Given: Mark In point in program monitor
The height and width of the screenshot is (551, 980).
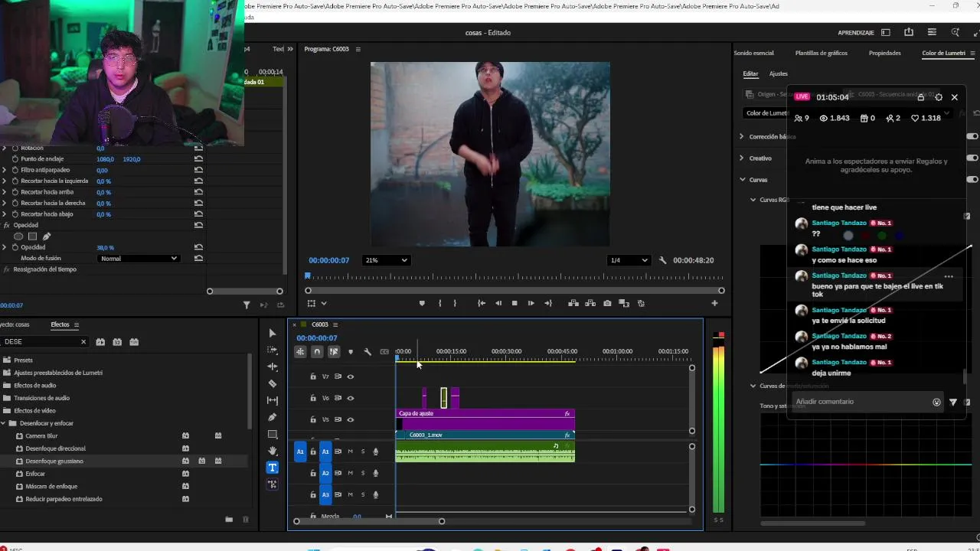Looking at the screenshot, I should tap(439, 303).
